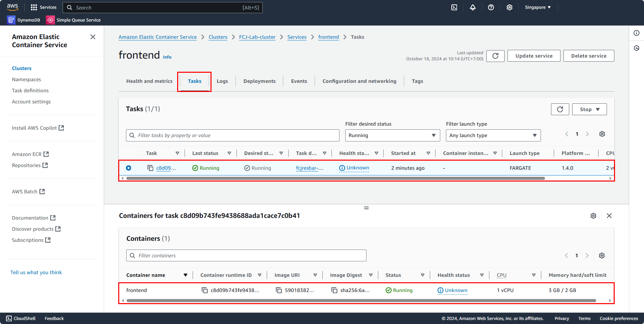Open Filter launch type dropdown
Image resolution: width=644 pixels, height=324 pixels.
pyautogui.click(x=493, y=135)
